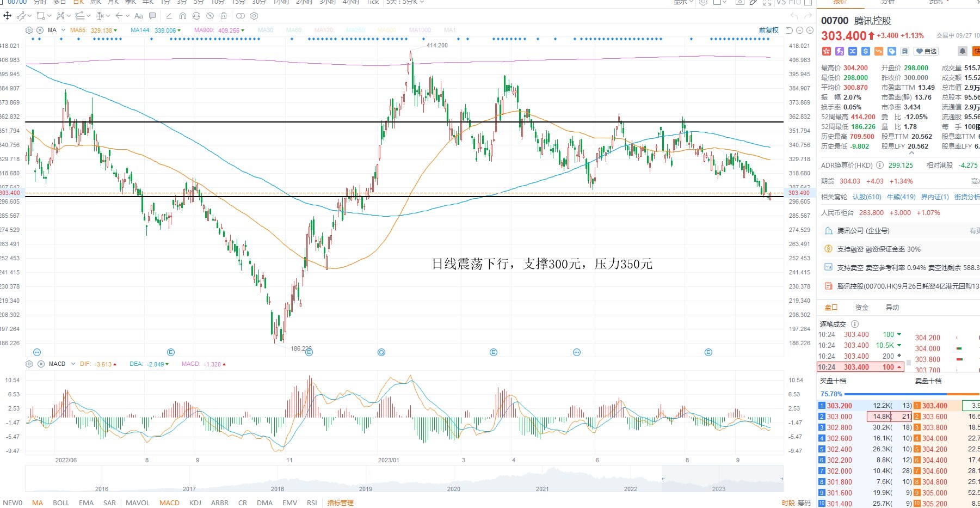Open the 牛熊(419) link
Image resolution: width=980 pixels, height=508 pixels.
coord(901,197)
